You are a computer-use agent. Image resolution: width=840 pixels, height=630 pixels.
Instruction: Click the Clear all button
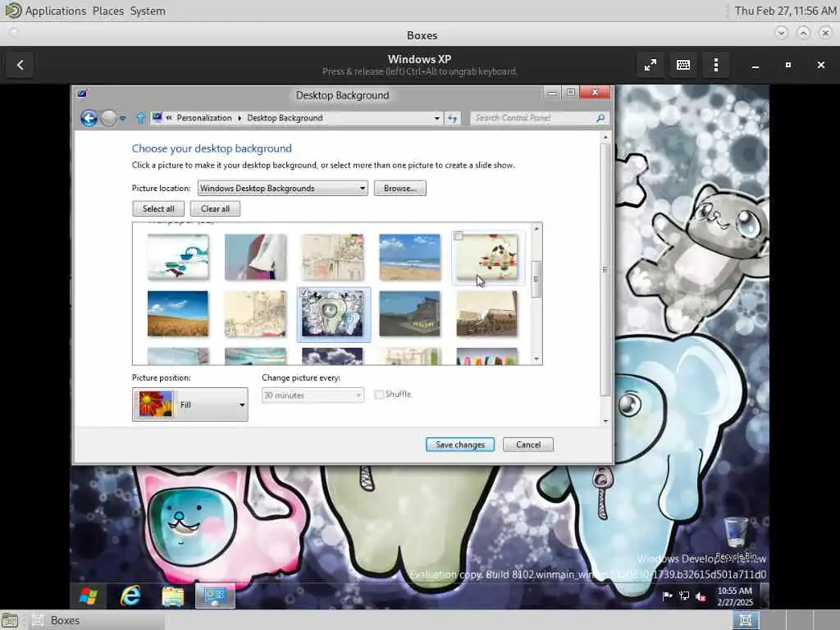click(x=215, y=208)
